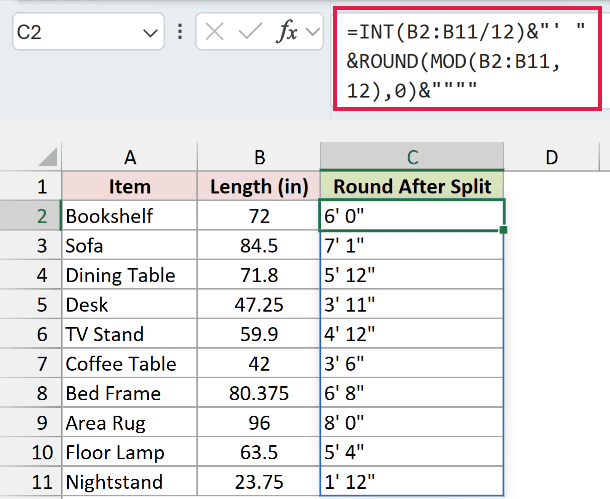The width and height of the screenshot is (610, 499).
Task: Click the cell with value 63.5
Action: click(x=259, y=452)
